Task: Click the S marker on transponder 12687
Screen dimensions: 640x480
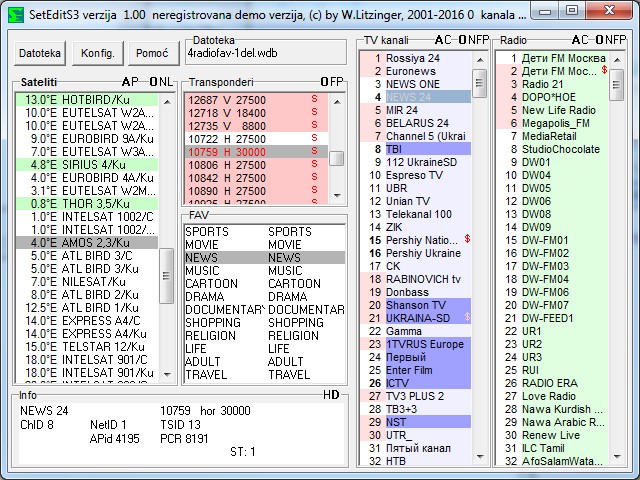Action: [x=313, y=99]
